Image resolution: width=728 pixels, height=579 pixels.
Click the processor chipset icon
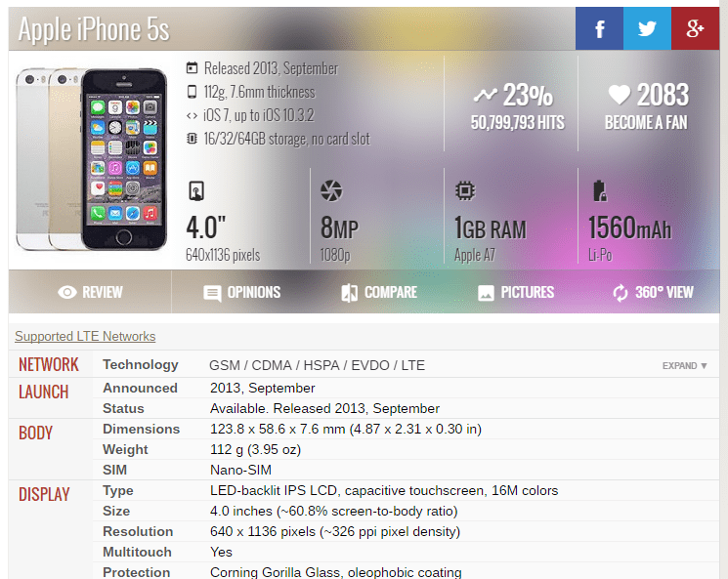point(465,190)
